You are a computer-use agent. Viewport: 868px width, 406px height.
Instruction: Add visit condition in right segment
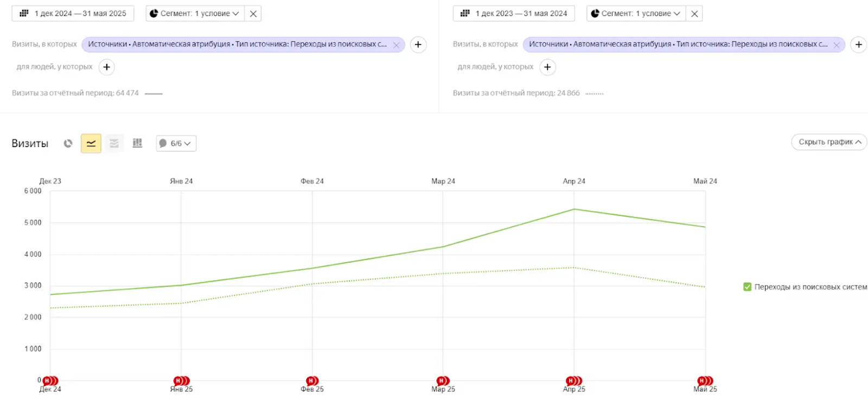pyautogui.click(x=858, y=45)
